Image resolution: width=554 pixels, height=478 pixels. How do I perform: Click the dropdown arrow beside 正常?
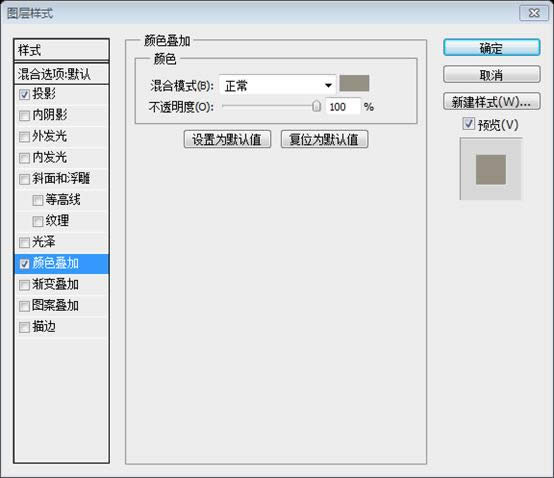(328, 85)
